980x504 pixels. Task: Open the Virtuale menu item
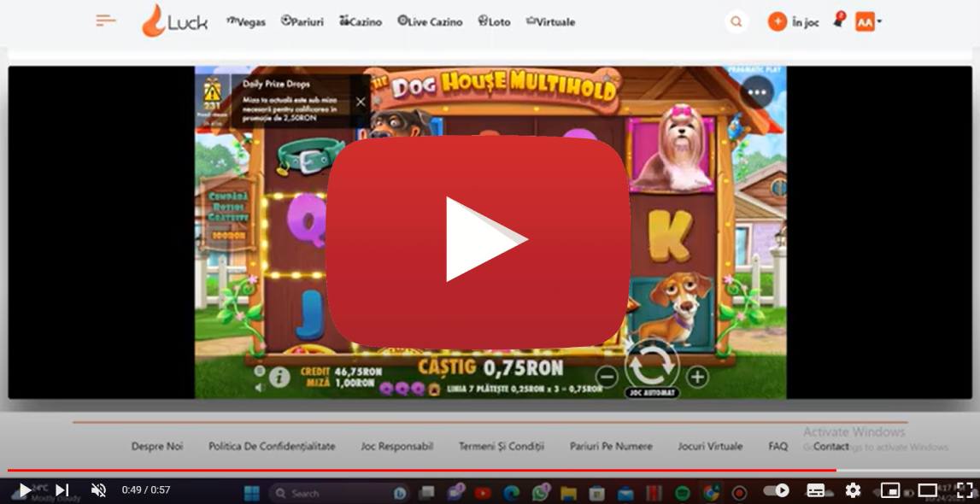[x=550, y=22]
